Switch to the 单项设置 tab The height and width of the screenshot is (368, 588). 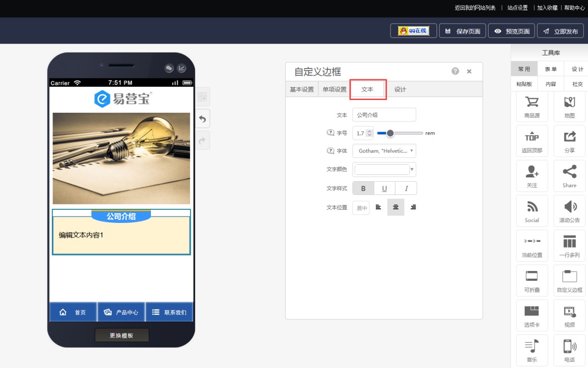click(335, 89)
